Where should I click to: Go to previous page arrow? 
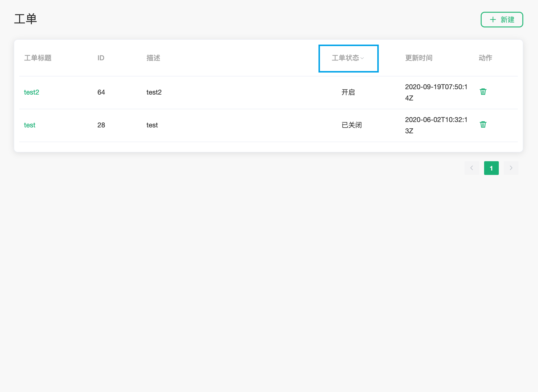coord(472,168)
